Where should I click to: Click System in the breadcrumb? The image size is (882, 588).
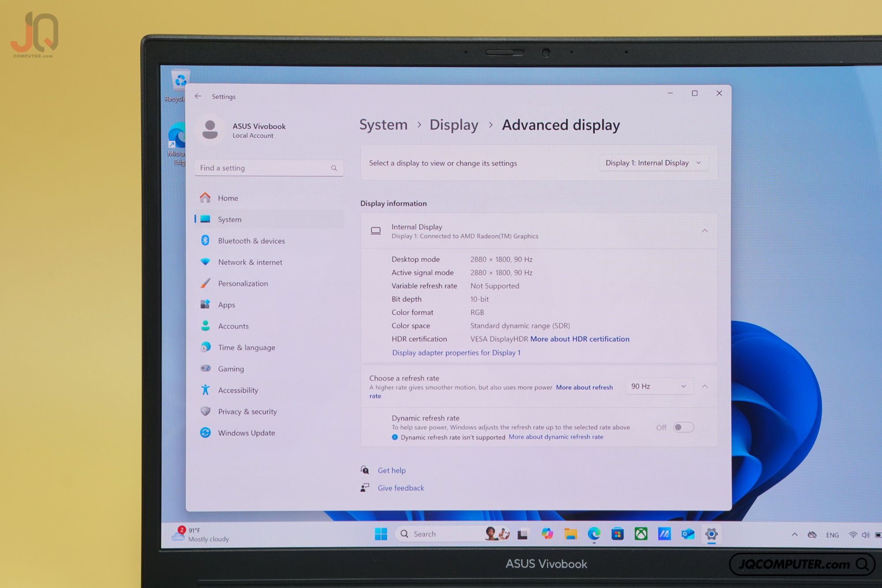tap(383, 125)
